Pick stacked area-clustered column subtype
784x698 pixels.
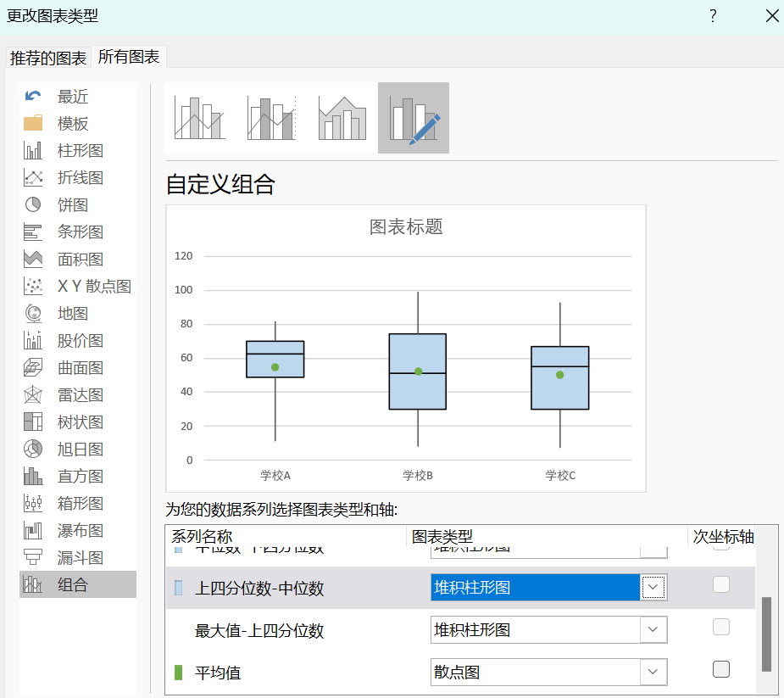(342, 118)
